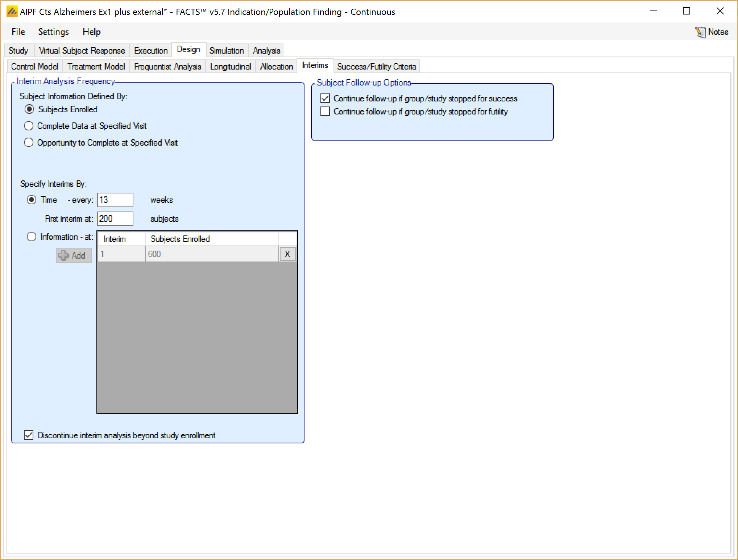Viewport: 738px width, 560px height.
Task: Open the Notes icon
Action: pos(700,32)
